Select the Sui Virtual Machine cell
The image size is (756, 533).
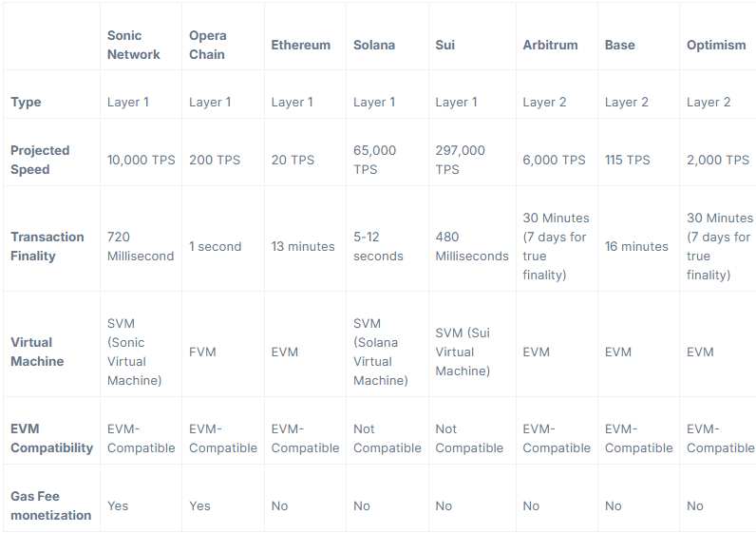coord(463,352)
